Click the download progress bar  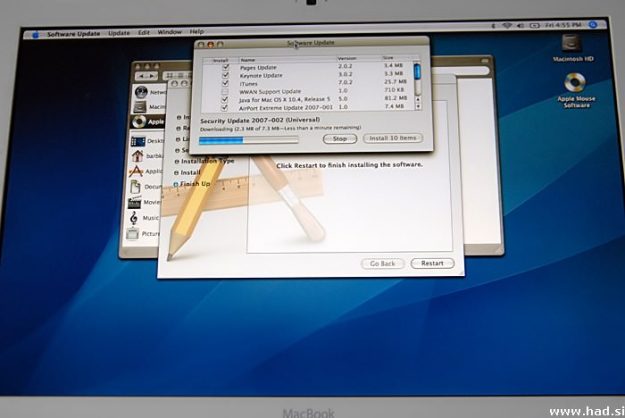tap(235, 139)
